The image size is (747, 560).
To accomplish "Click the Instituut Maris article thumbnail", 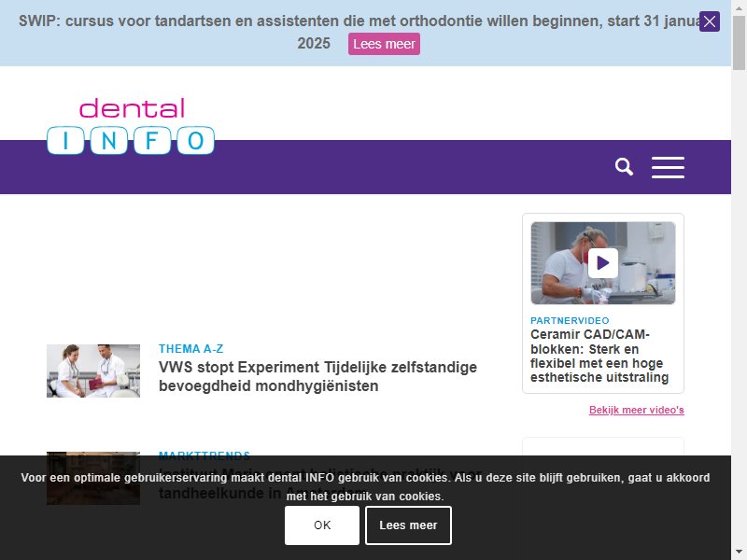I will [x=93, y=478].
